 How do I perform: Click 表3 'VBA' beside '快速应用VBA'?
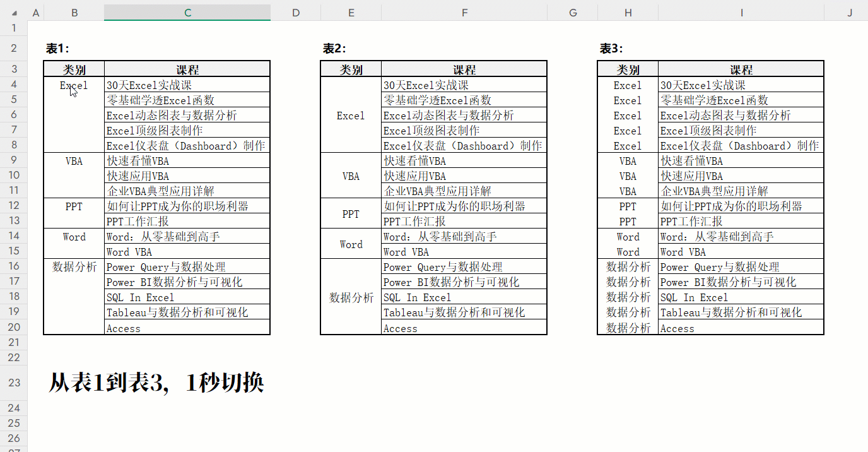click(x=628, y=175)
